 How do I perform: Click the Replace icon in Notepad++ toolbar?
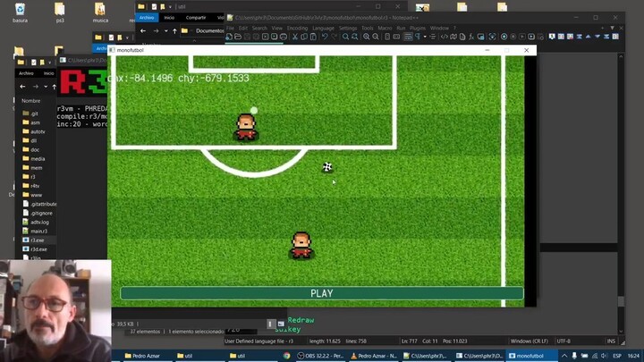click(355, 37)
